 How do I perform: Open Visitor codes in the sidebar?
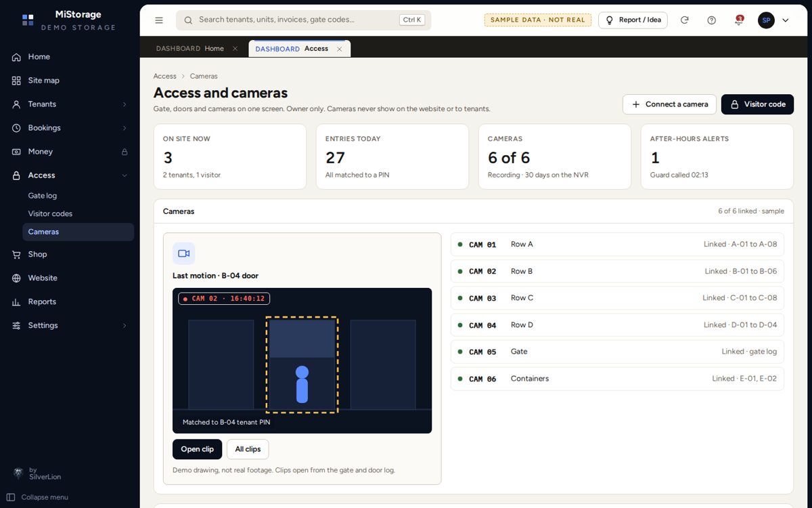click(x=50, y=214)
